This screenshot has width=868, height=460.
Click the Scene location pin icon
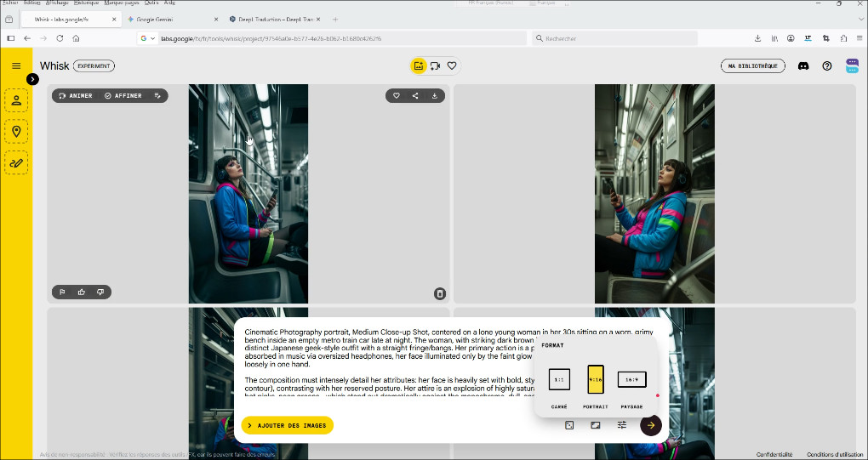[x=16, y=131]
